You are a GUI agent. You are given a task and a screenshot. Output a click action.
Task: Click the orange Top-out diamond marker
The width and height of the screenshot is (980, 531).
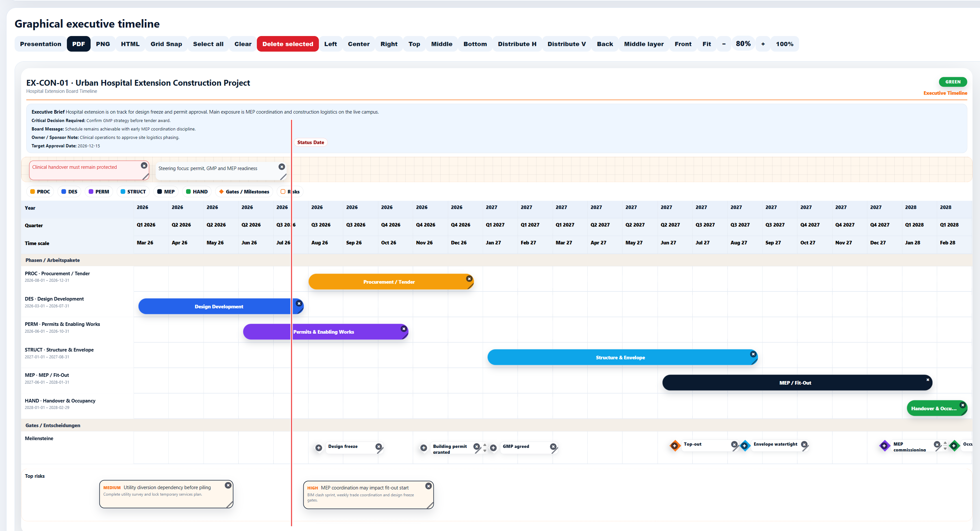pos(674,446)
